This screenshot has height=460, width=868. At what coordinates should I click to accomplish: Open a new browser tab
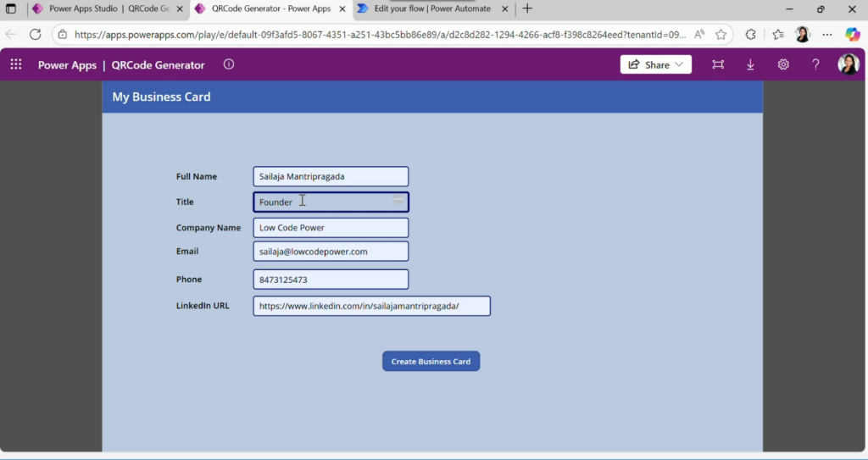click(x=527, y=8)
